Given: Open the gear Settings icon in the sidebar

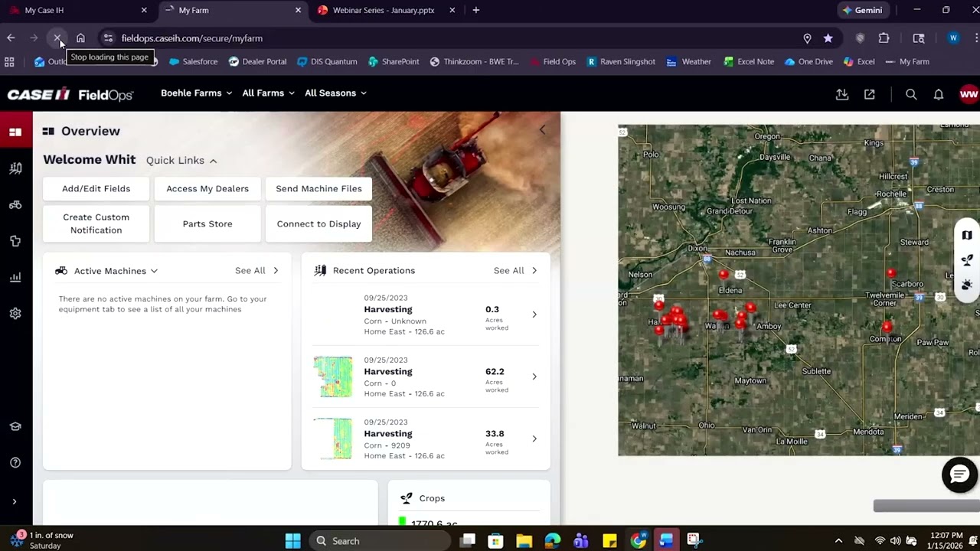Looking at the screenshot, I should 15,314.
